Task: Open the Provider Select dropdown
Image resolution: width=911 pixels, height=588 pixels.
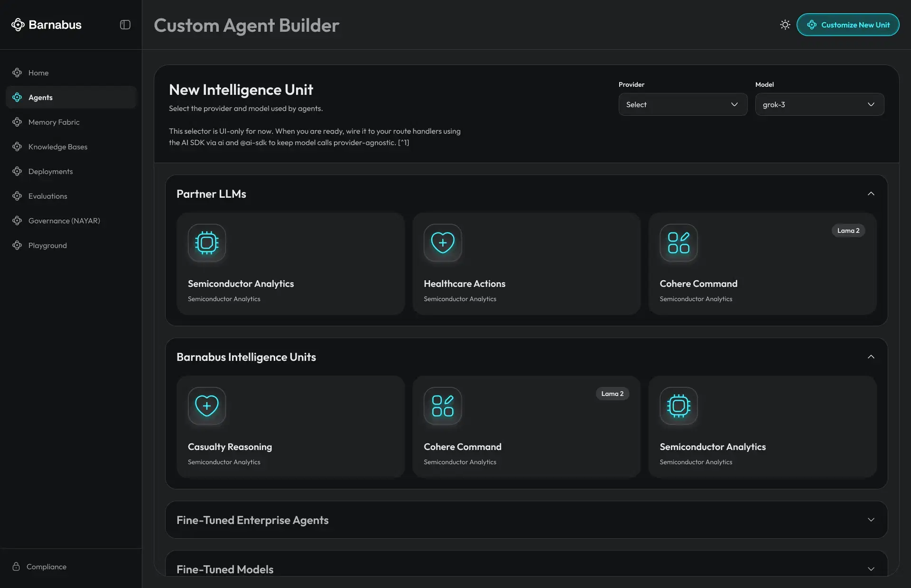Action: (x=683, y=104)
